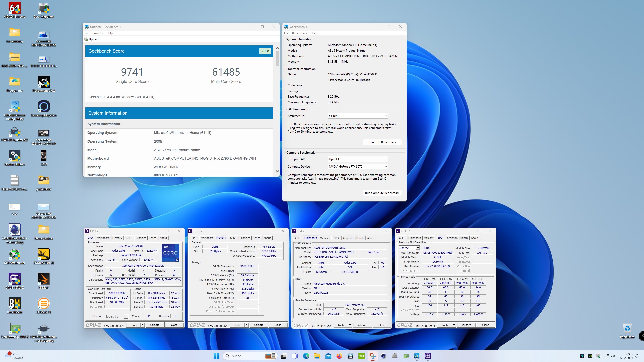Switch to About tab in SPD CPU-Z window
644x362 pixels.
(474, 238)
